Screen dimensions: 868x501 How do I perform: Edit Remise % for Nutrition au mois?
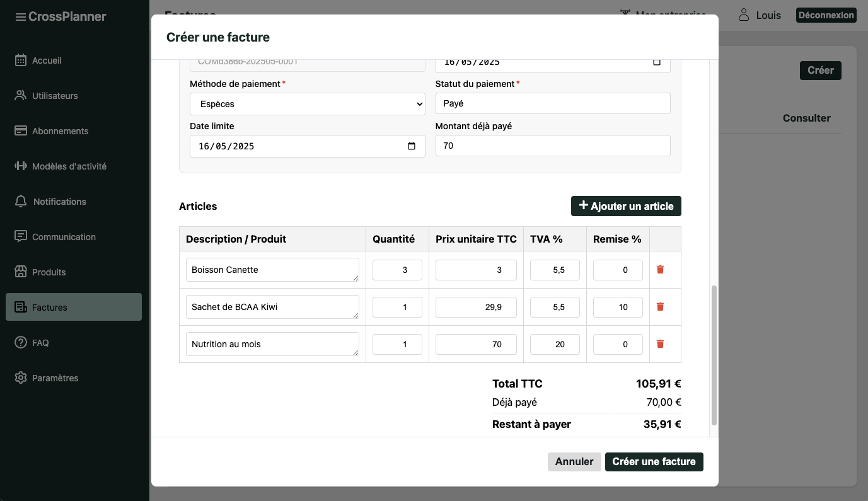(618, 344)
